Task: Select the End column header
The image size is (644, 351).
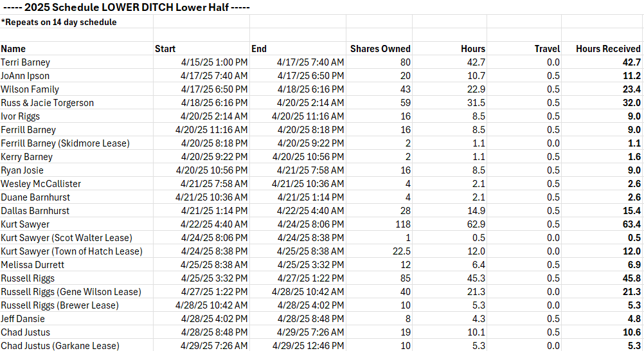Action: pyautogui.click(x=298, y=48)
